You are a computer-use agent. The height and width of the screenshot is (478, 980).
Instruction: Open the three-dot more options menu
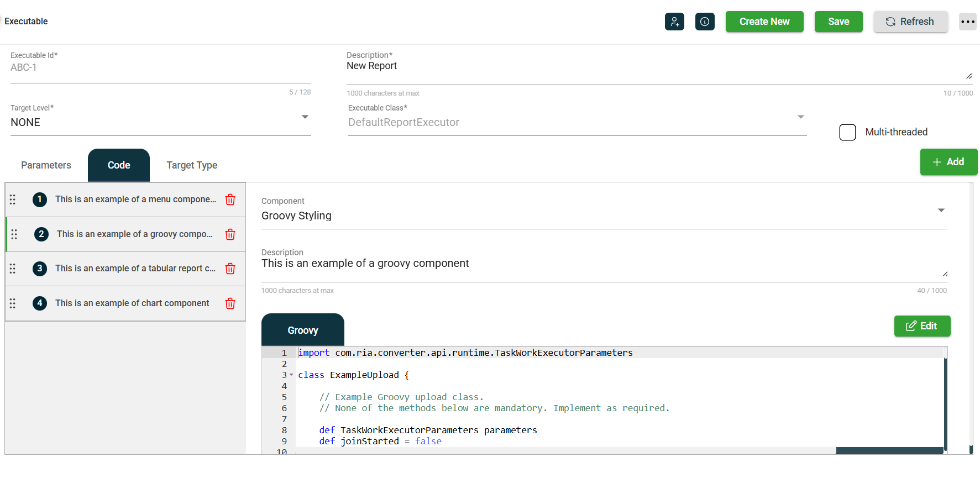[967, 22]
